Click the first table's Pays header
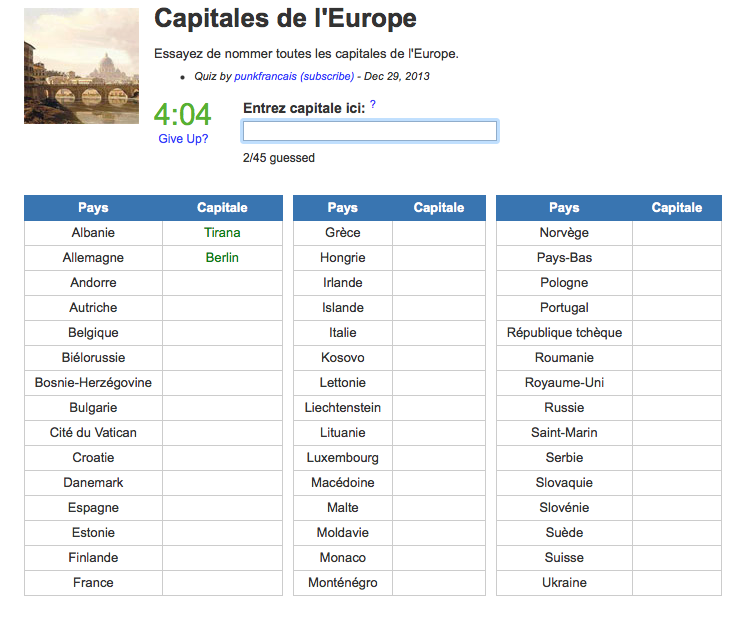 tap(93, 208)
